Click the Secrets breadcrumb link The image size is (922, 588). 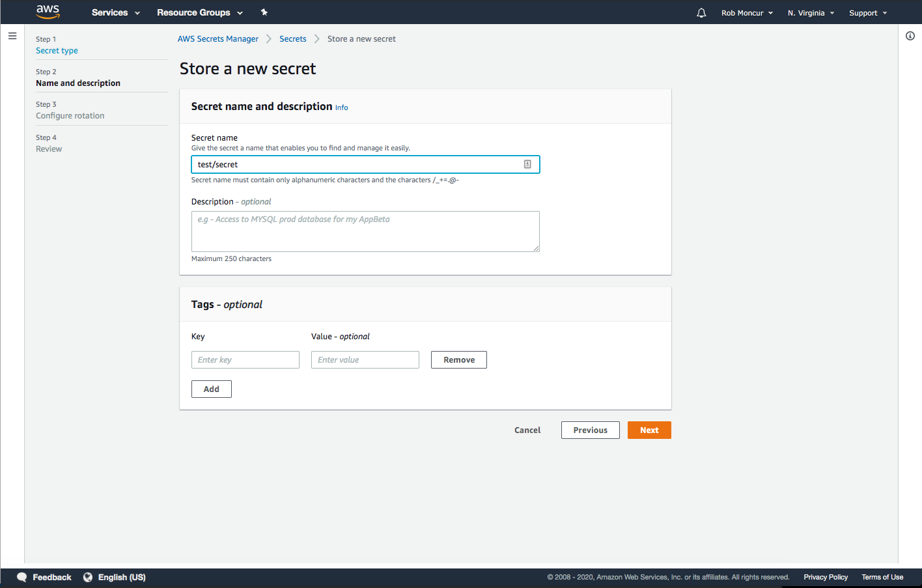click(292, 39)
